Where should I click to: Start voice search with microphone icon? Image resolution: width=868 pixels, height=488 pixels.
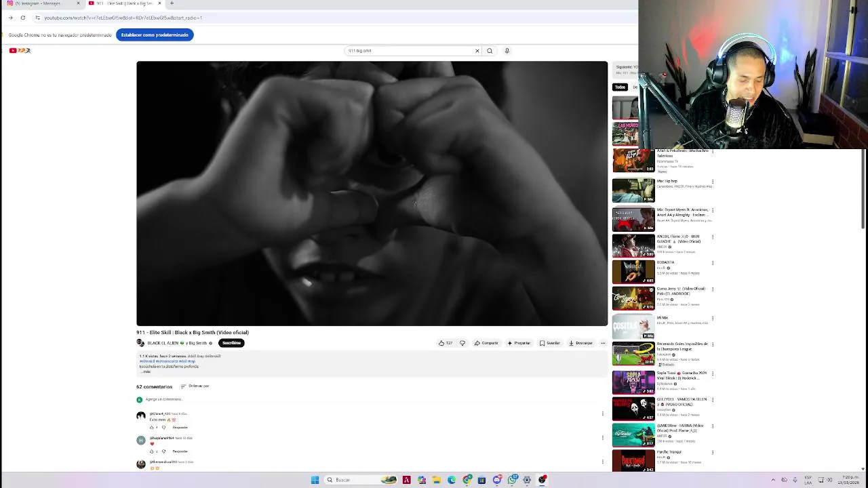[x=507, y=51]
